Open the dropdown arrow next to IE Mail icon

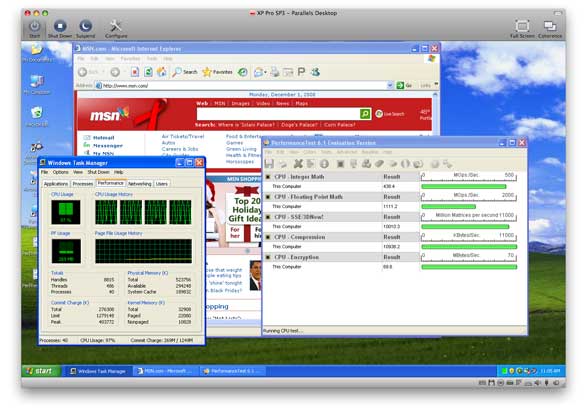tap(265, 72)
